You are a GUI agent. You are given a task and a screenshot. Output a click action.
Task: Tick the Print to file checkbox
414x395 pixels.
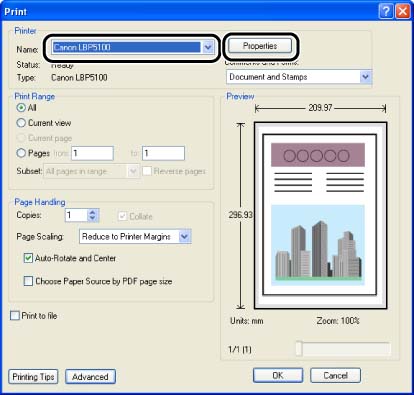click(15, 315)
